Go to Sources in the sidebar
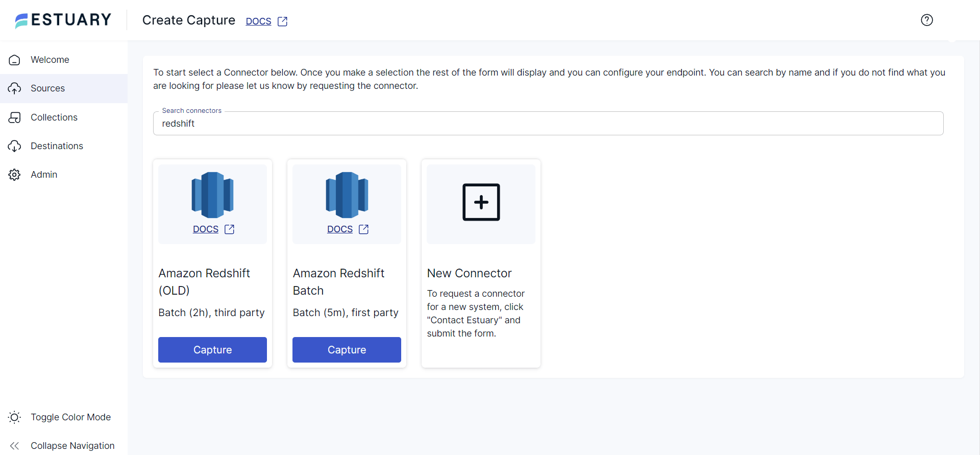 [x=64, y=88]
